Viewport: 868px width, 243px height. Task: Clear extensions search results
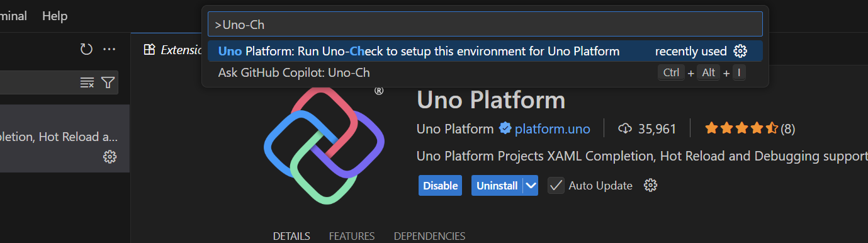click(87, 82)
